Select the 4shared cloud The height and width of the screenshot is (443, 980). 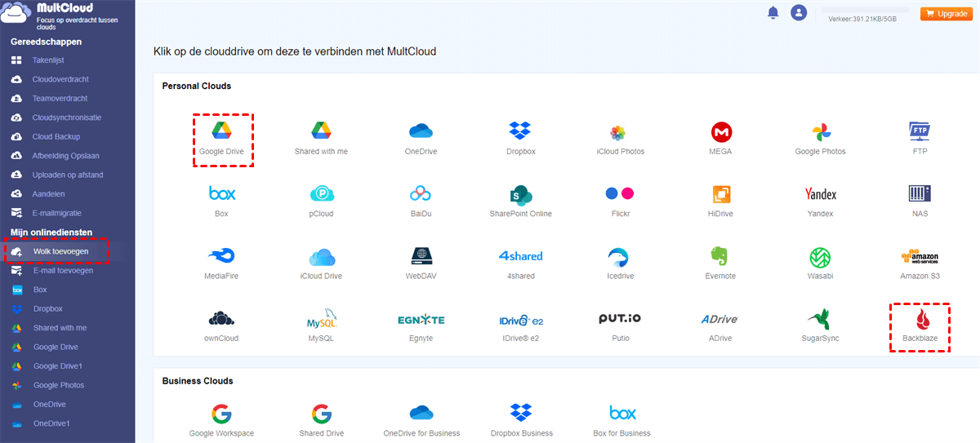coord(520,264)
